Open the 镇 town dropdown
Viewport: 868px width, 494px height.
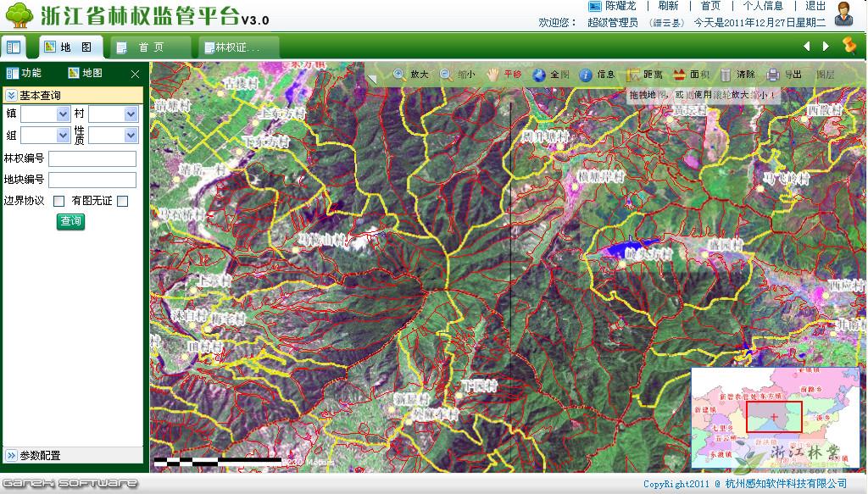[46, 113]
